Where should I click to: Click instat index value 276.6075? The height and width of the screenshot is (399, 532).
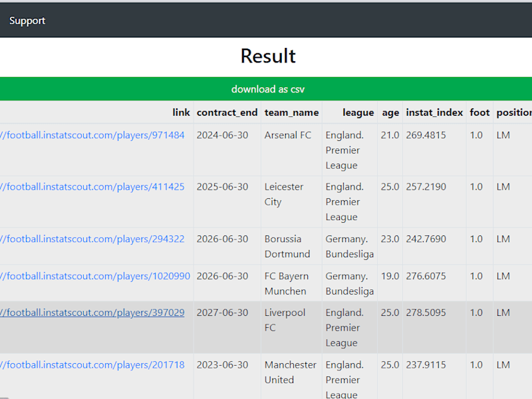click(x=426, y=276)
